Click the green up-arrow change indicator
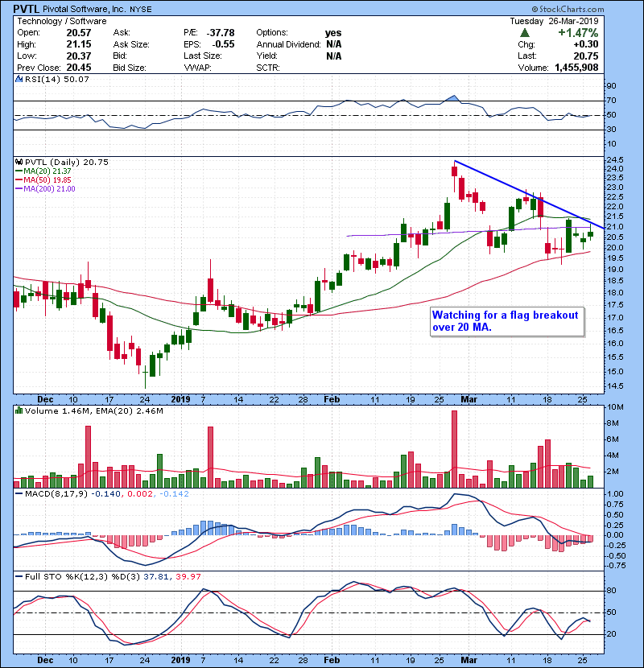644x668 pixels. (x=525, y=33)
